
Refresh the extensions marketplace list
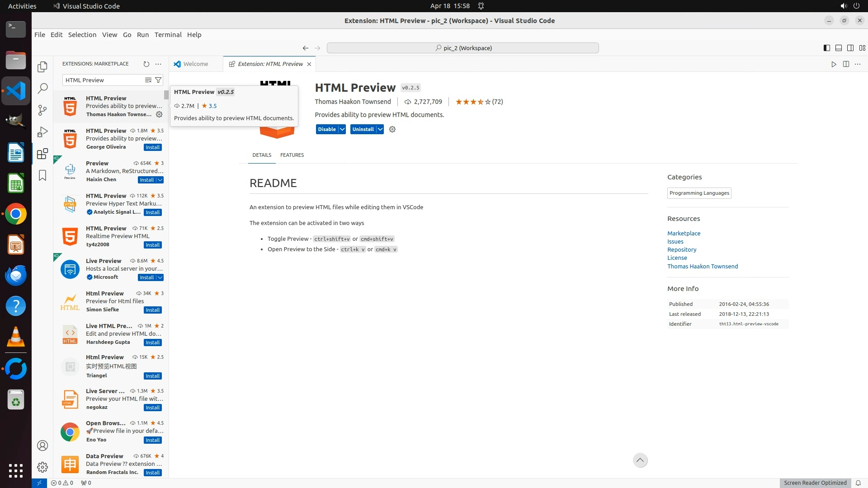[146, 64]
